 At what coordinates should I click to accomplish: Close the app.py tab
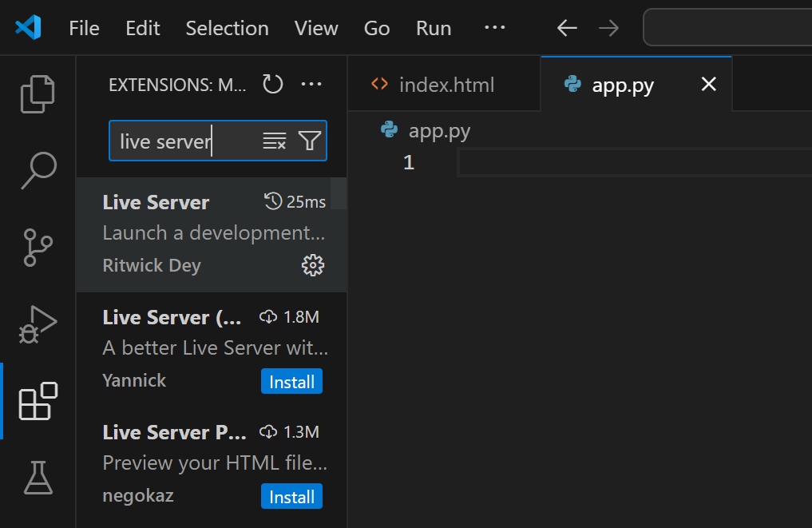coord(708,84)
